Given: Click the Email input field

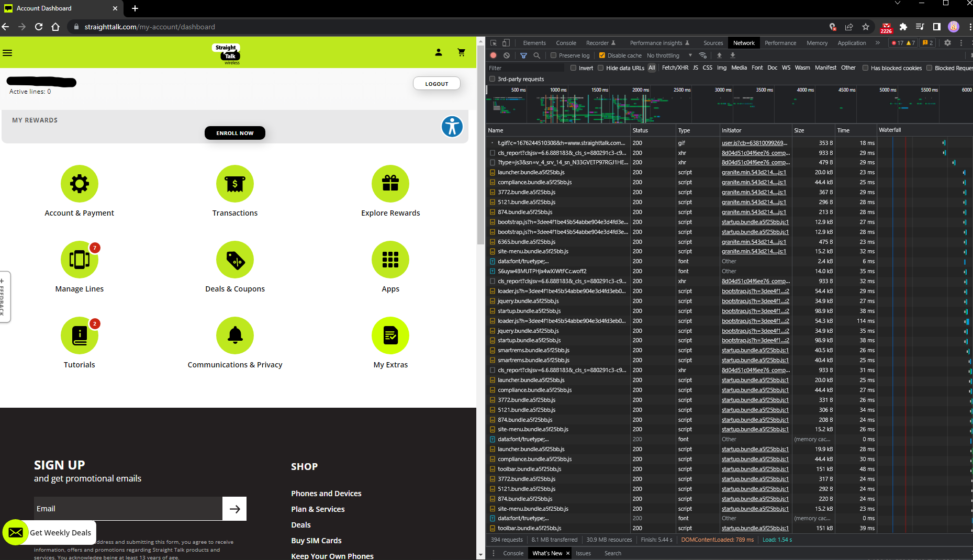Looking at the screenshot, I should click(x=128, y=509).
